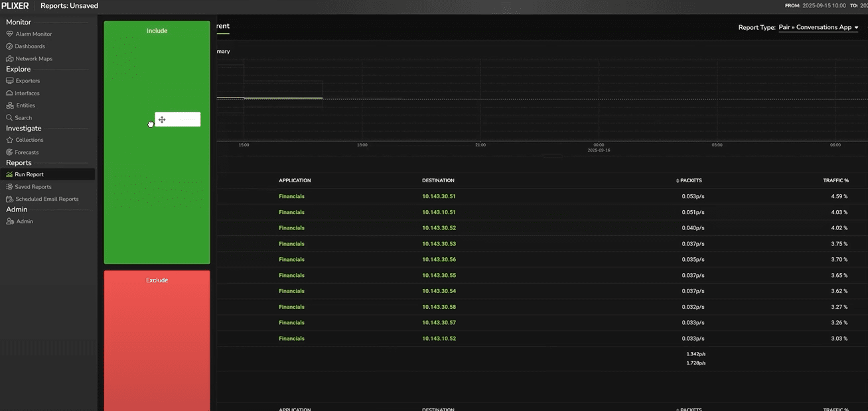Click the Forecasts icon in sidebar
The width and height of the screenshot is (868, 411).
click(x=9, y=152)
